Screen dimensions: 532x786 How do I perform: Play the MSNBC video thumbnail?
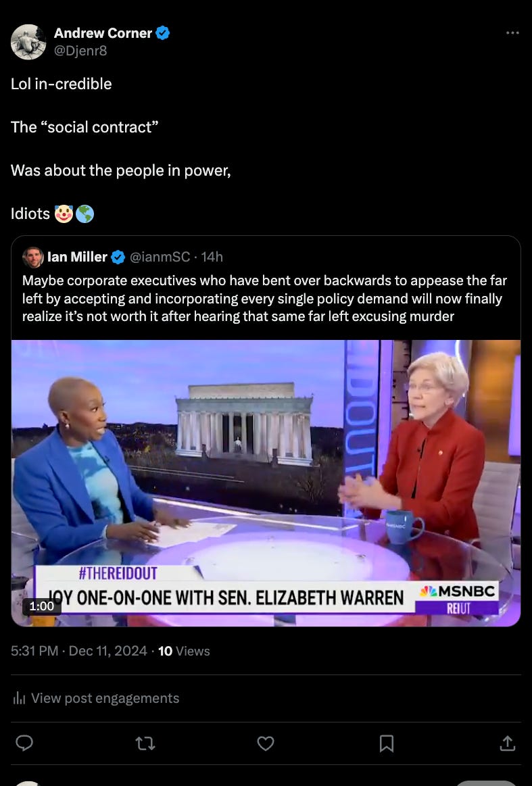[266, 483]
